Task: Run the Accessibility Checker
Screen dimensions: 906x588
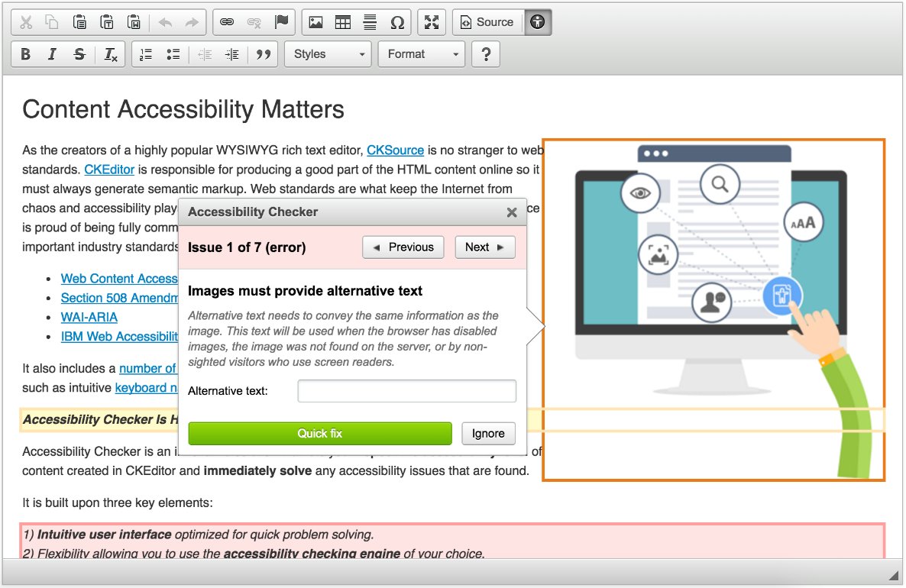Action: tap(537, 21)
